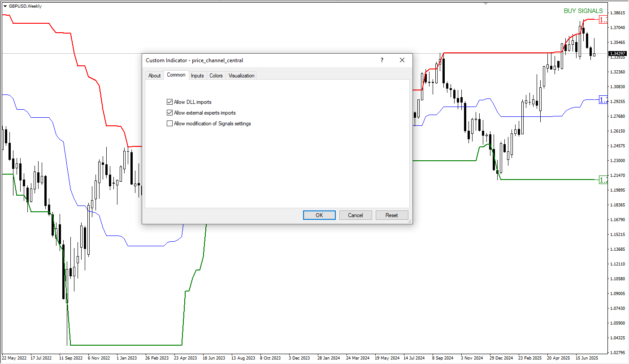
Task: Click the chart shift triangle marker
Action: (485, 4)
